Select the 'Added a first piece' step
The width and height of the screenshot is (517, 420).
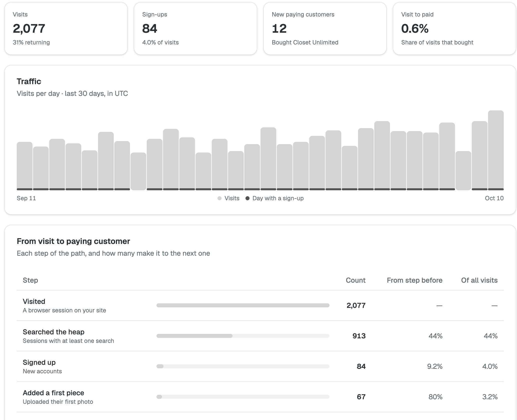[x=260, y=397]
